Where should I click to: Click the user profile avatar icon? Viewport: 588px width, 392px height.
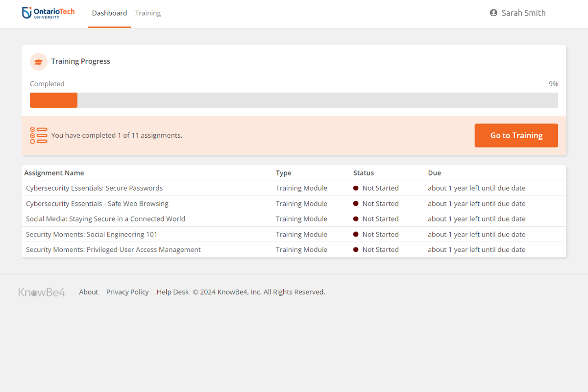493,13
